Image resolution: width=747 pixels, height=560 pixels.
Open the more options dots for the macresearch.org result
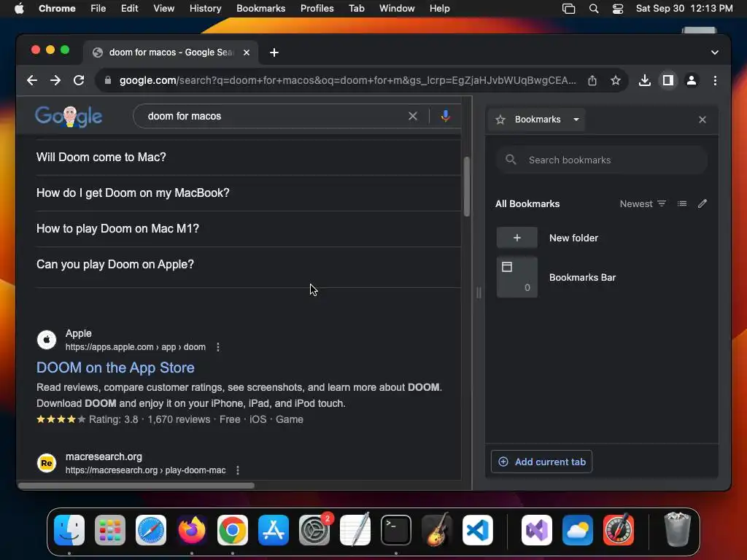(x=238, y=470)
